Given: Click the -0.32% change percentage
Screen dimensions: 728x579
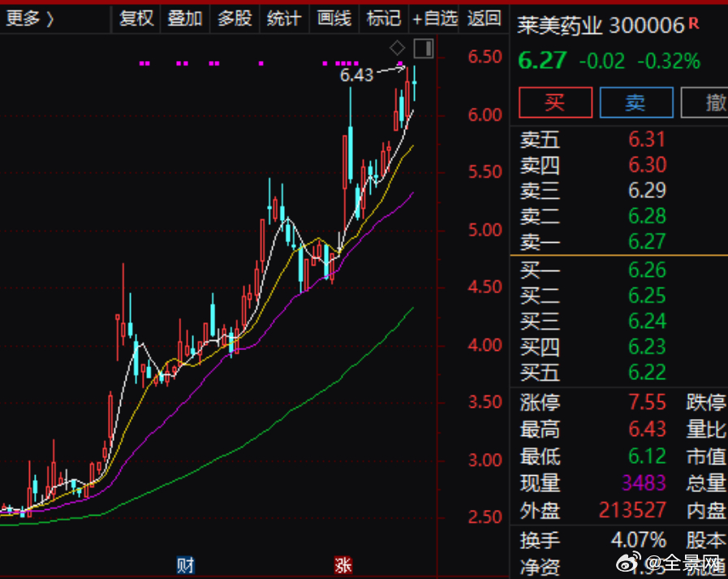Looking at the screenshot, I should [x=669, y=62].
